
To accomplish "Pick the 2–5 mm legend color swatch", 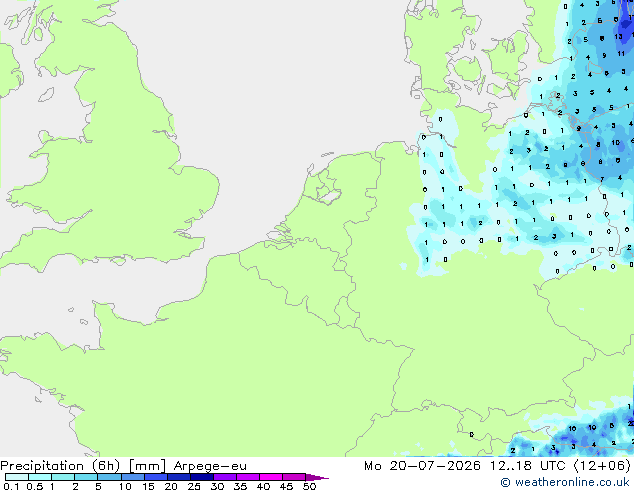I will tap(86, 477).
